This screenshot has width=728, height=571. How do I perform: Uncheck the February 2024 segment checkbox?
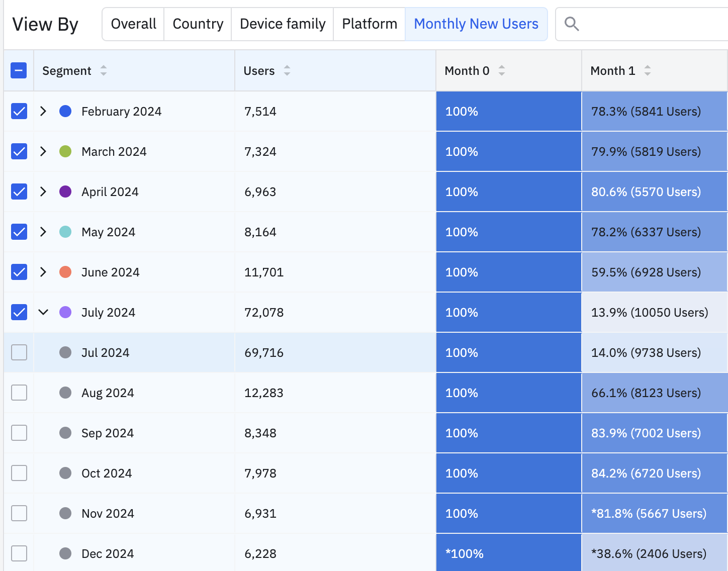coord(19,111)
